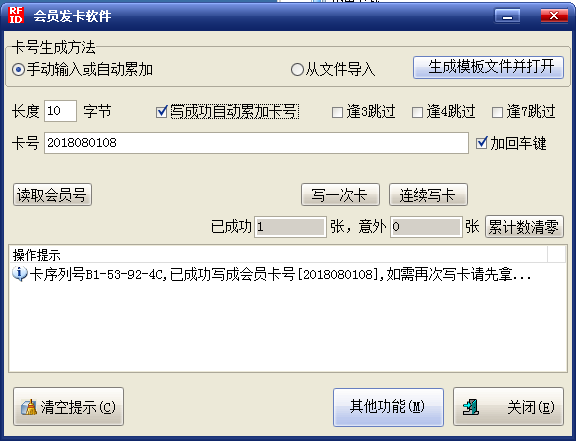Click 累计数清零 button
Viewport: 578px width, 441px height.
click(524, 226)
